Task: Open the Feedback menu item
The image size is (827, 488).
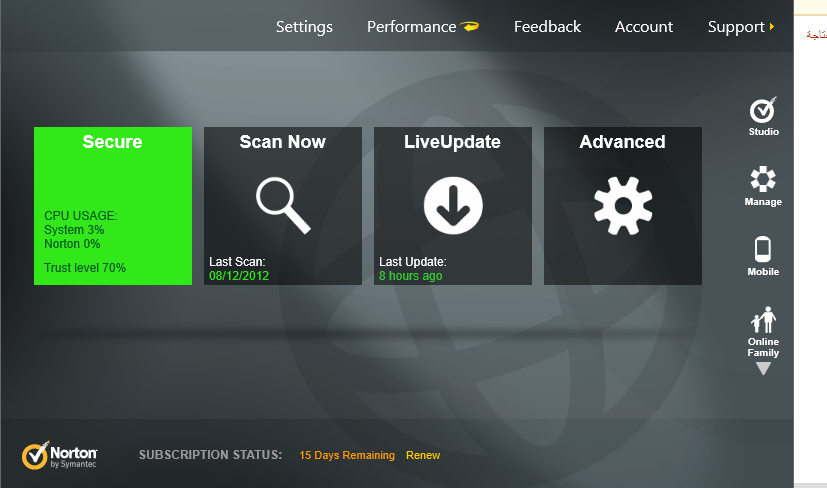Action: (547, 26)
